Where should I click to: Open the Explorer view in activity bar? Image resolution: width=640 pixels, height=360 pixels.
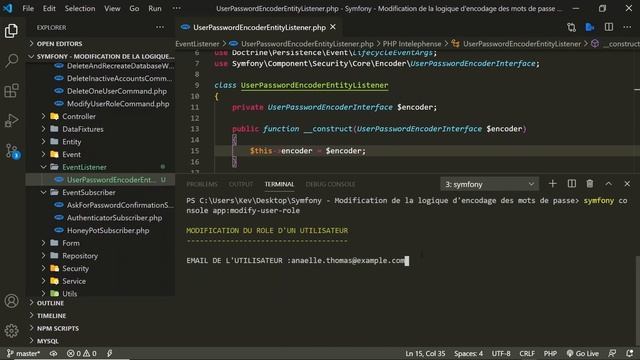[11, 31]
